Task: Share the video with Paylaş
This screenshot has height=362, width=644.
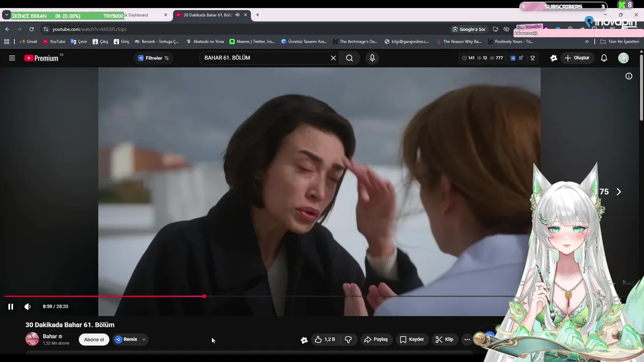Action: point(376,339)
